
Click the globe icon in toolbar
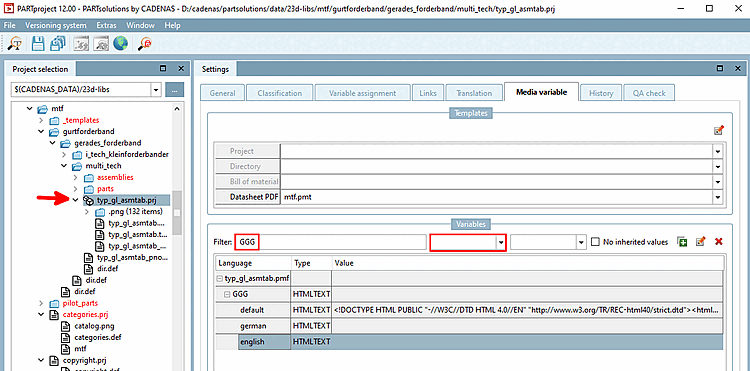click(x=121, y=44)
